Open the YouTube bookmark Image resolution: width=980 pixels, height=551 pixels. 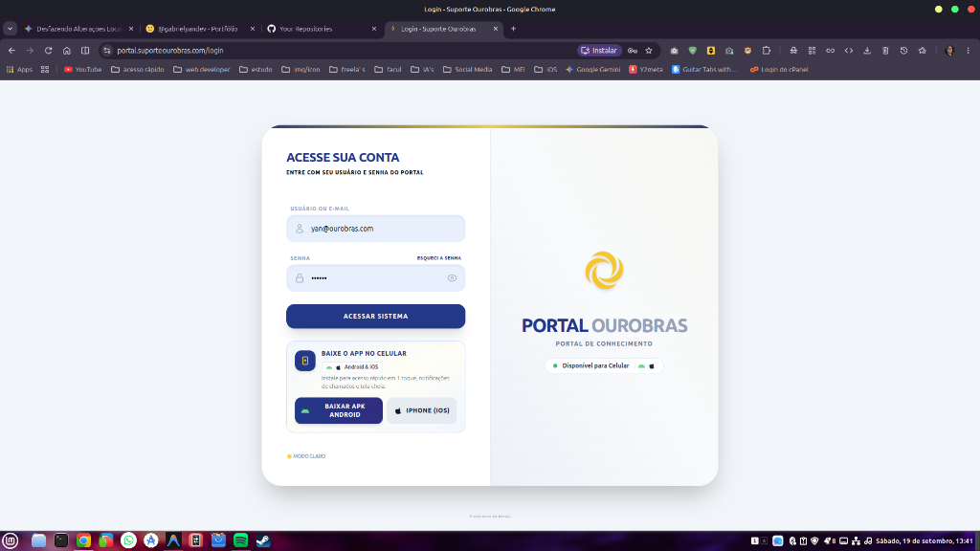82,69
